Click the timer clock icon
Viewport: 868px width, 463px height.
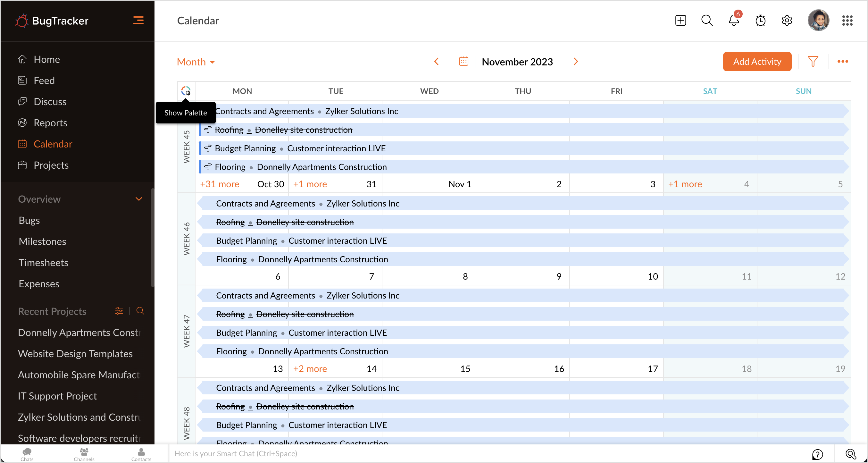point(760,21)
